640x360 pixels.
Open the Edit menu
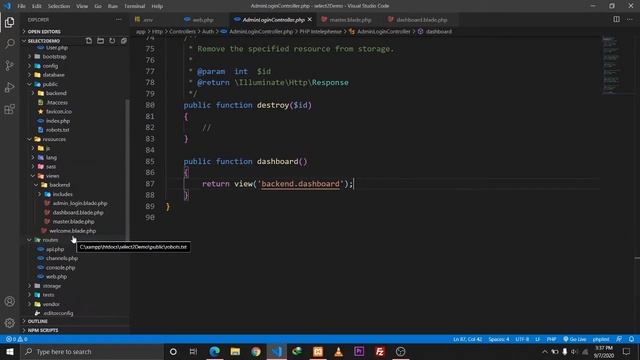point(37,6)
